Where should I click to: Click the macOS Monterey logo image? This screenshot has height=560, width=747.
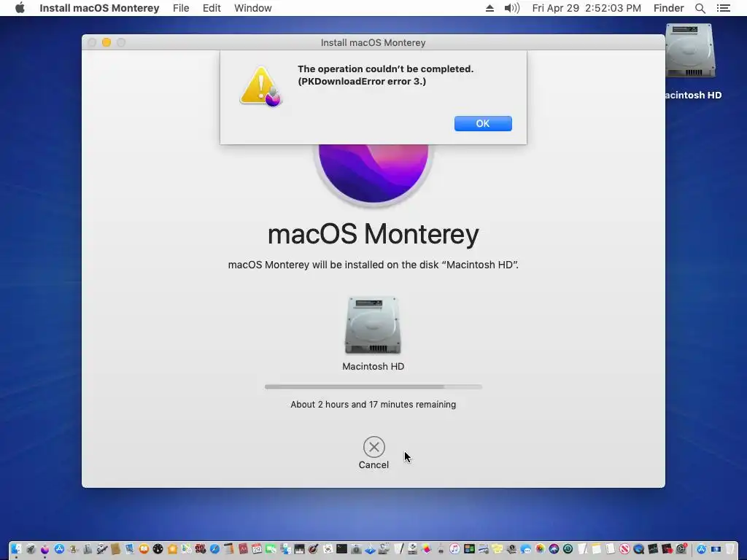point(373,174)
